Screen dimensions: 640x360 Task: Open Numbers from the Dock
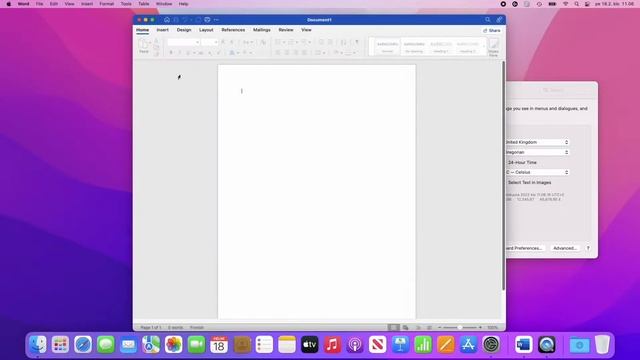click(x=423, y=344)
